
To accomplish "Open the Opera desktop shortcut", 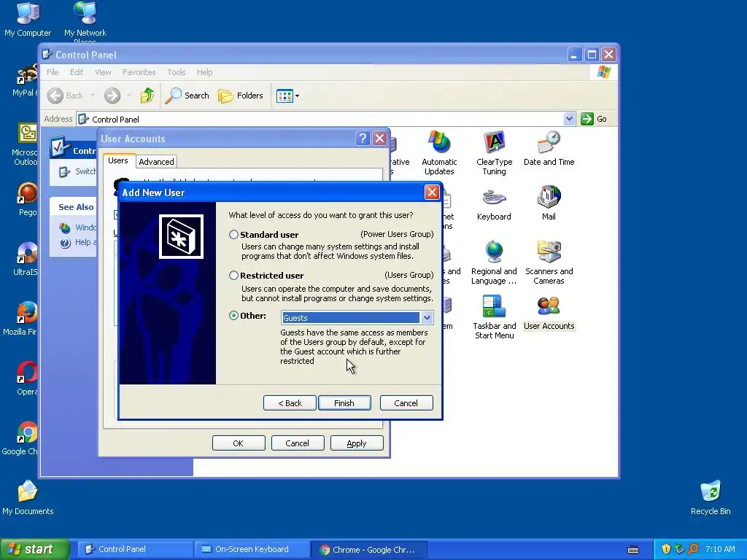I will pyautogui.click(x=26, y=379).
